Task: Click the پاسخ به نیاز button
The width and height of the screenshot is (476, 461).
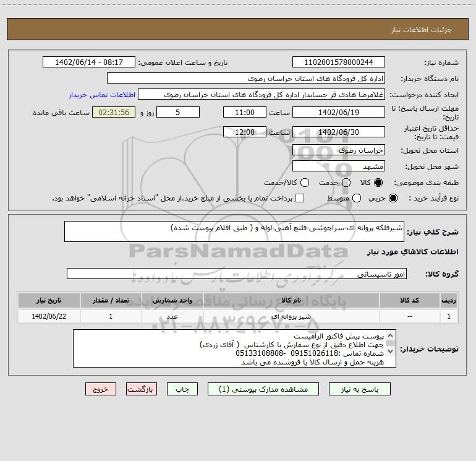Action: pos(359,389)
